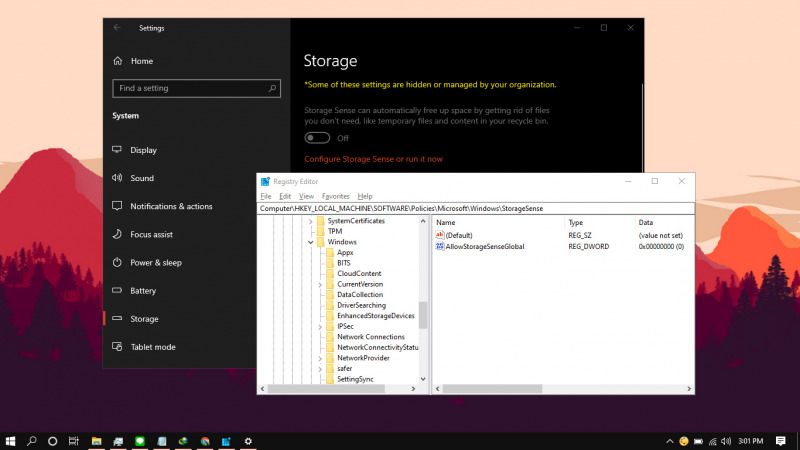Expand the NetworkProvider registry key

click(320, 359)
